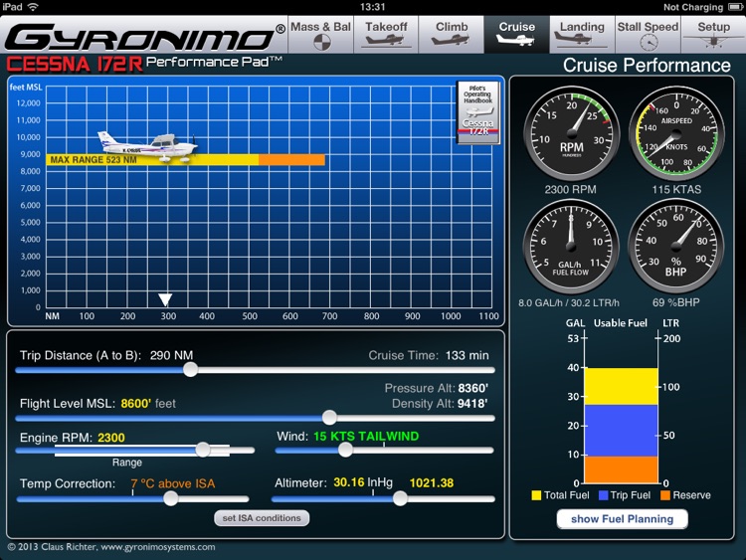Tap the 8600' flight level value
This screenshot has height=560, width=746.
pyautogui.click(x=136, y=404)
